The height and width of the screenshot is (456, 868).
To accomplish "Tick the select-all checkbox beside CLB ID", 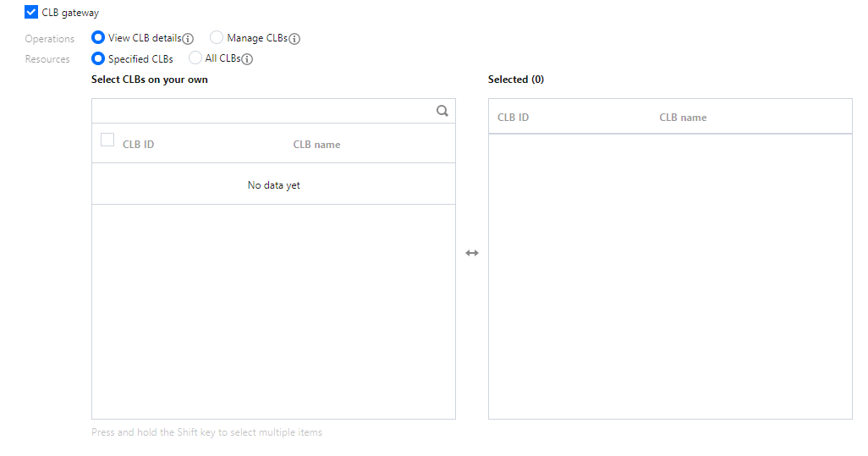I will (x=107, y=140).
